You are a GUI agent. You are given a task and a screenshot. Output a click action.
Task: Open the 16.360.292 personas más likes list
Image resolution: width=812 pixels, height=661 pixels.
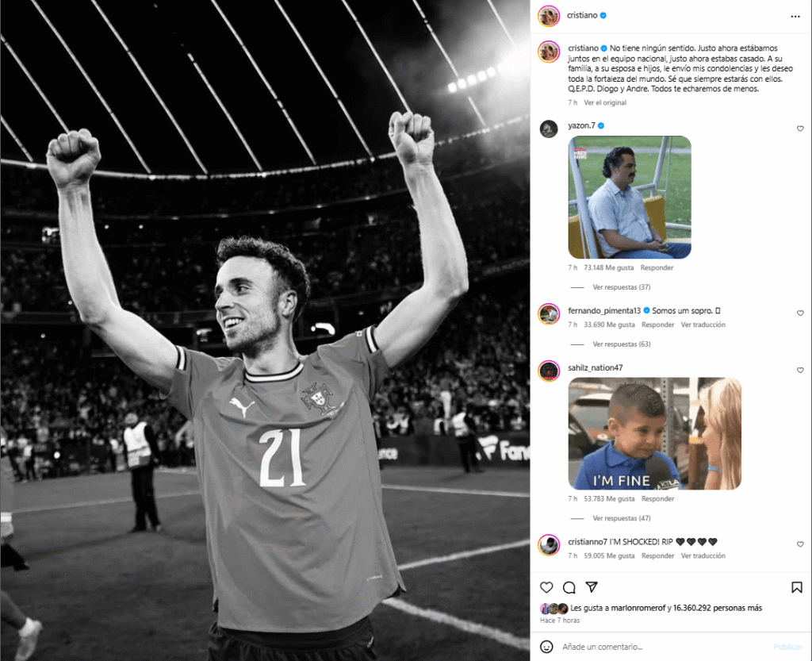click(717, 608)
